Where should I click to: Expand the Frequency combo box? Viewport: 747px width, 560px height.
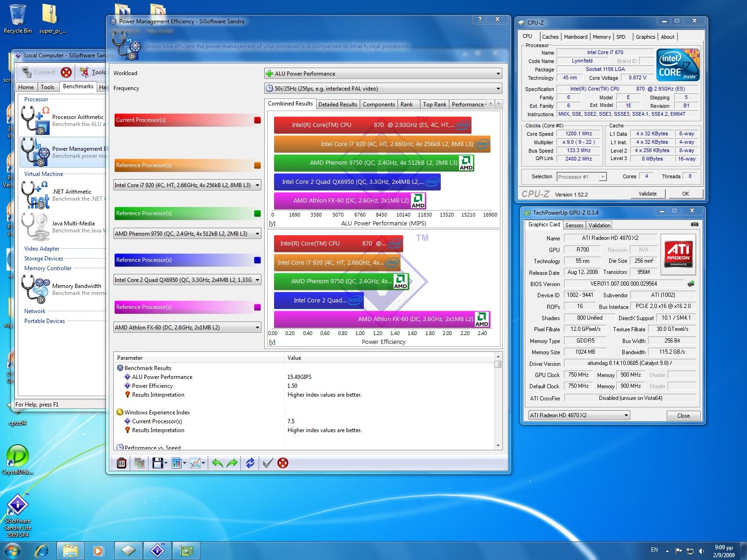[x=383, y=89]
